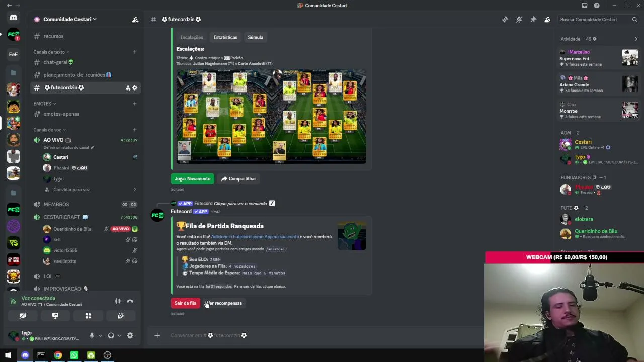Open message attachment plus button
The width and height of the screenshot is (644, 362).
pos(157,335)
